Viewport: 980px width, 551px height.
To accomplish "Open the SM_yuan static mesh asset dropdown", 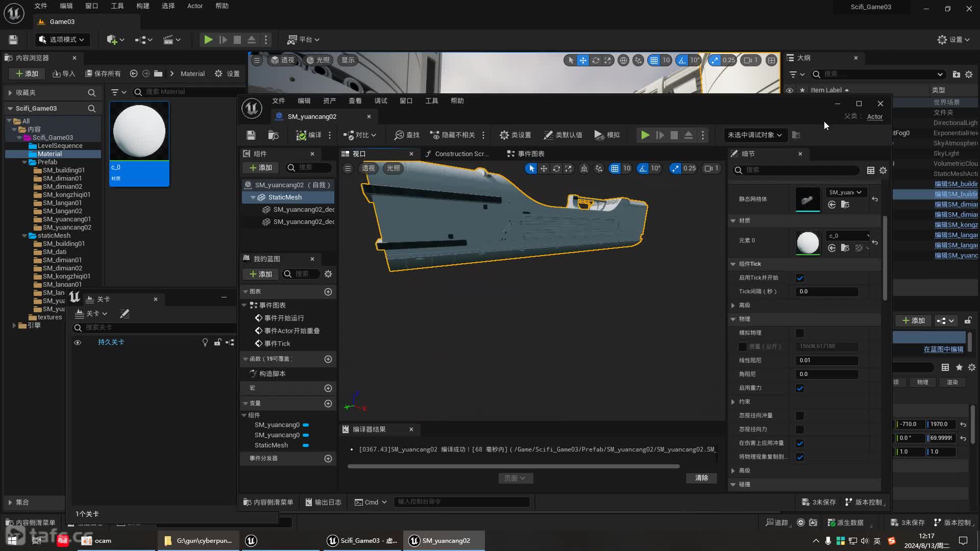I will tap(845, 192).
